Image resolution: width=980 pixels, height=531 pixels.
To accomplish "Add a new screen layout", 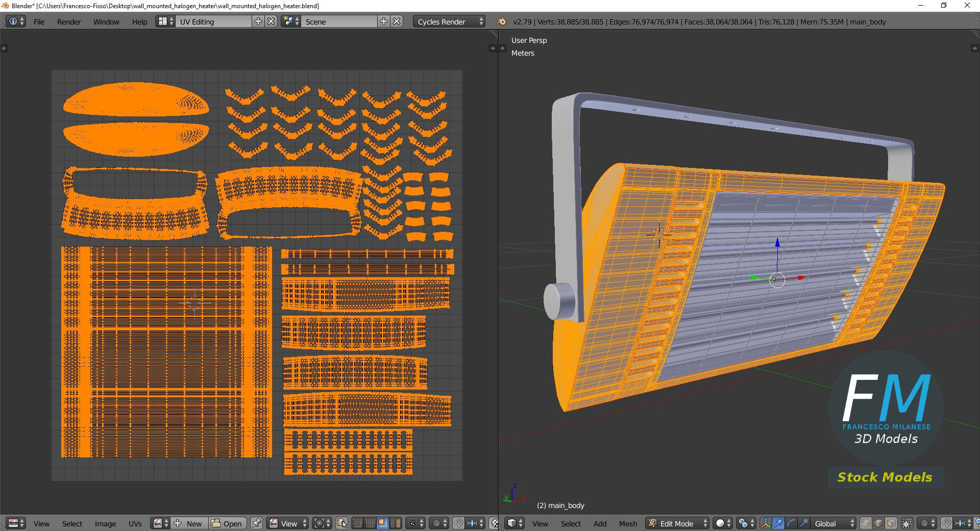I will click(x=258, y=21).
